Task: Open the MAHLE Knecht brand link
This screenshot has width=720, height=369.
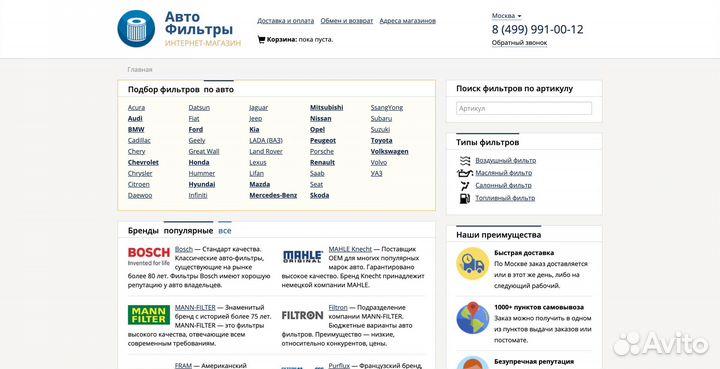Action: pos(350,249)
